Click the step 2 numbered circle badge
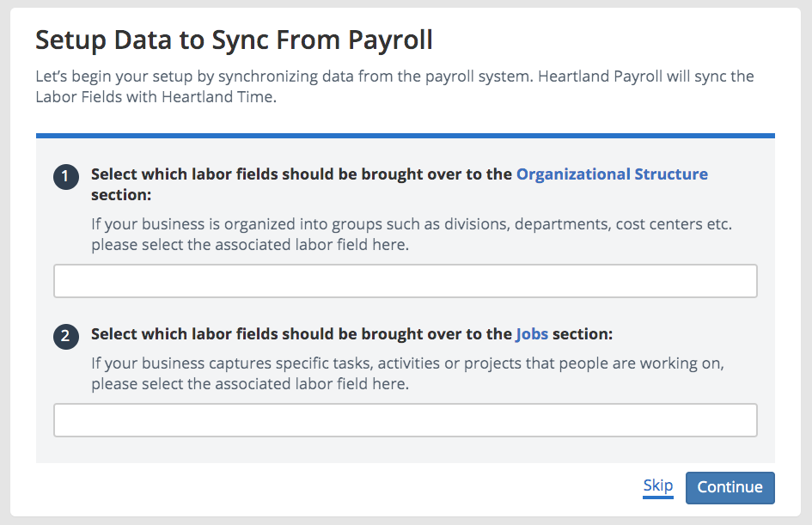This screenshot has height=525, width=812. pos(66,337)
